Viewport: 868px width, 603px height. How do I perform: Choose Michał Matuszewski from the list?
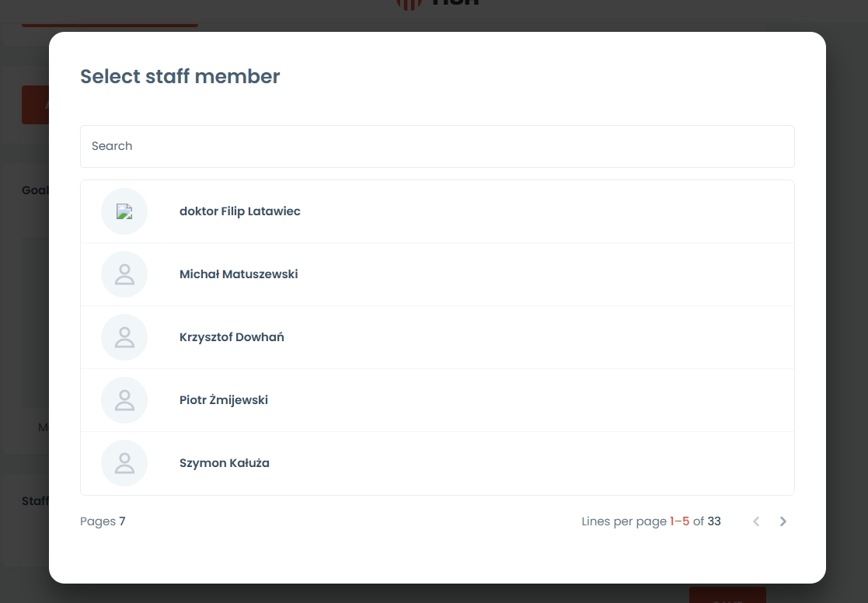[x=239, y=274]
